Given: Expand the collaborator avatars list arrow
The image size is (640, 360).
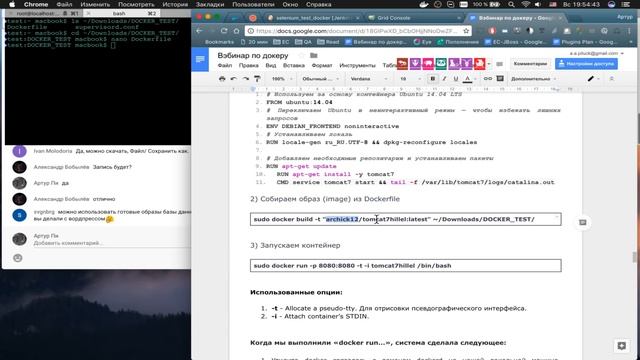Looking at the screenshot, I should click(489, 64).
